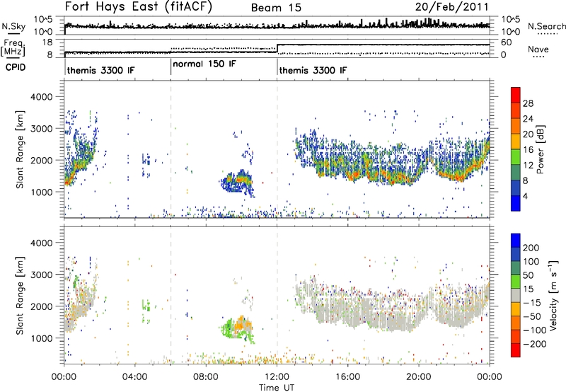Select the 'Time UT' axis title

[277, 388]
